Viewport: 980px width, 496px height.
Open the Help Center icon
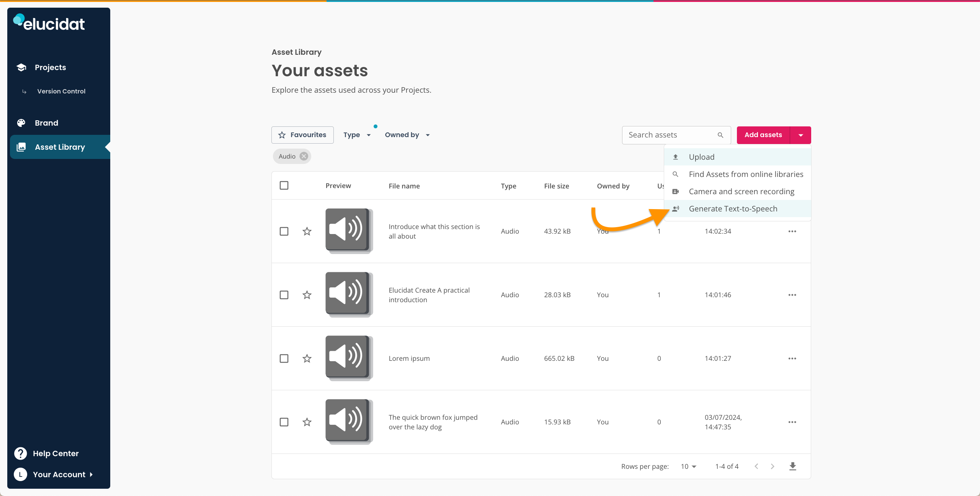point(20,453)
